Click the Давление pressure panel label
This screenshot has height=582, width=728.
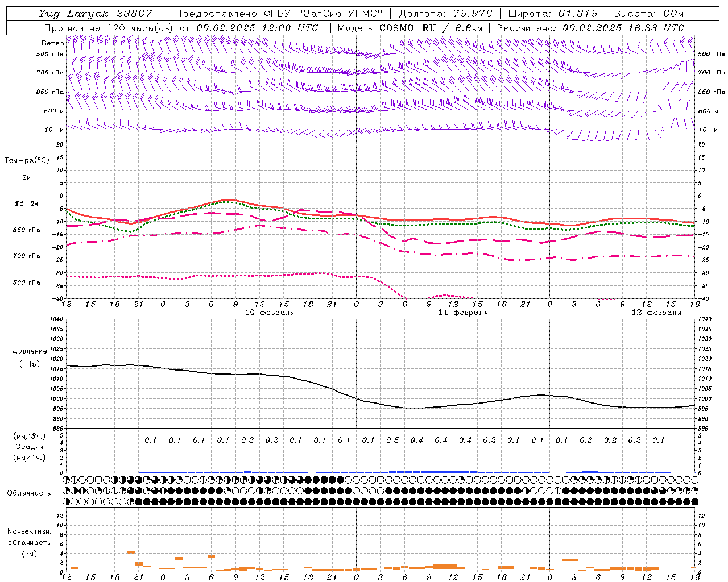coord(30,351)
